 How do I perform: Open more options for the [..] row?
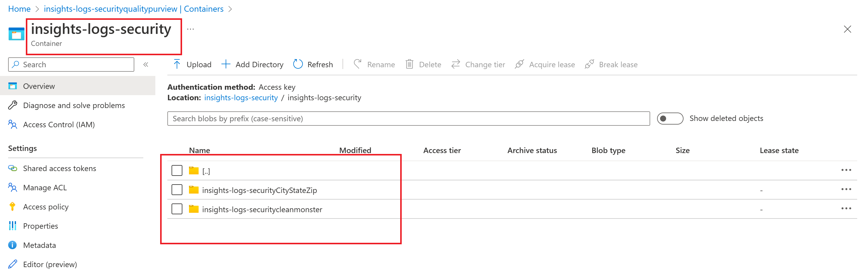click(846, 170)
